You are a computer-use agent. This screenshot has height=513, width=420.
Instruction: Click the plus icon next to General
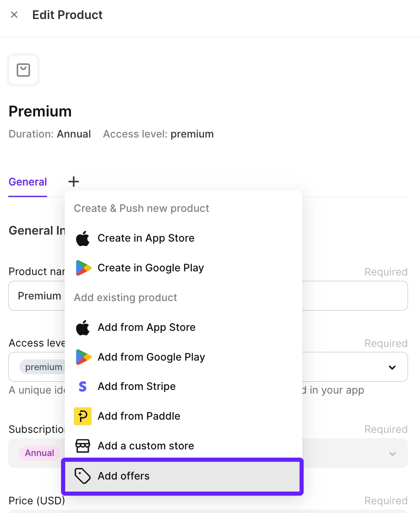pyautogui.click(x=73, y=181)
